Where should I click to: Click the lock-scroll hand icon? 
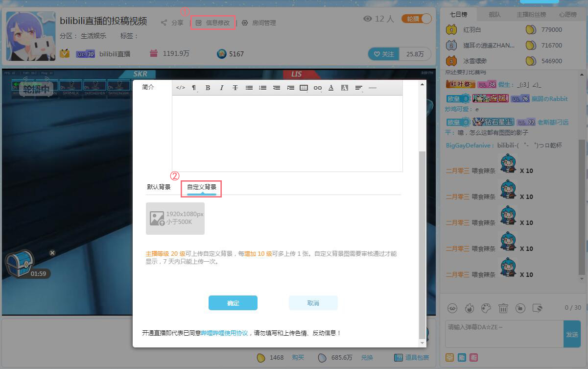pyautogui.click(x=520, y=308)
